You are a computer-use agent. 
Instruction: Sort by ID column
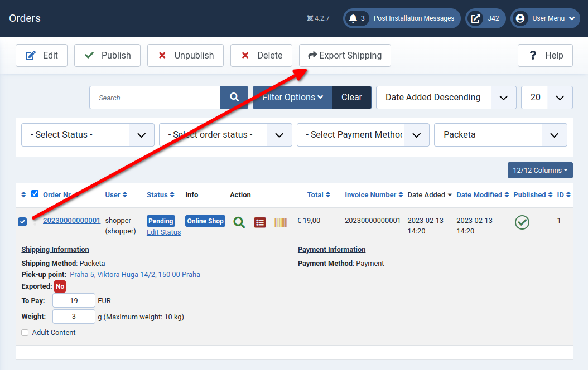click(x=563, y=194)
